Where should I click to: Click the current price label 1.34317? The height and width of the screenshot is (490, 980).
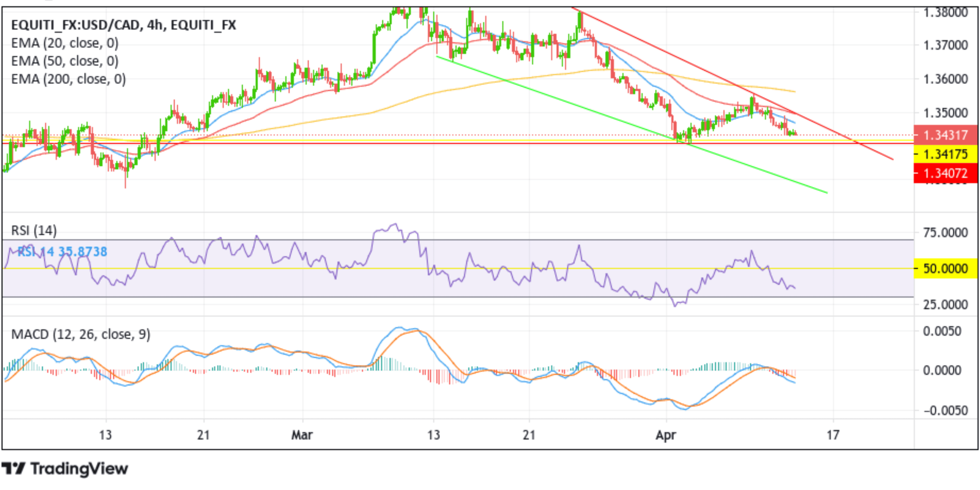click(x=945, y=135)
